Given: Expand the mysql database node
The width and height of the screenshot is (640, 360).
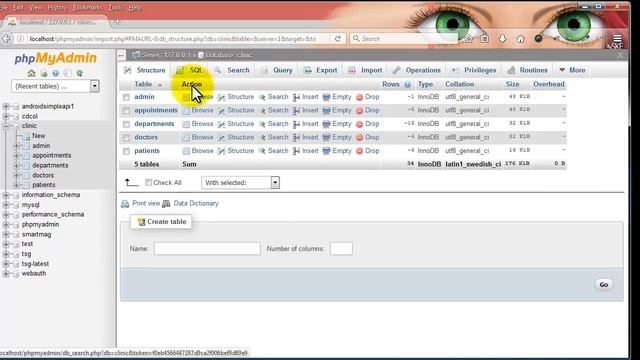Looking at the screenshot, I should pyautogui.click(x=6, y=205).
